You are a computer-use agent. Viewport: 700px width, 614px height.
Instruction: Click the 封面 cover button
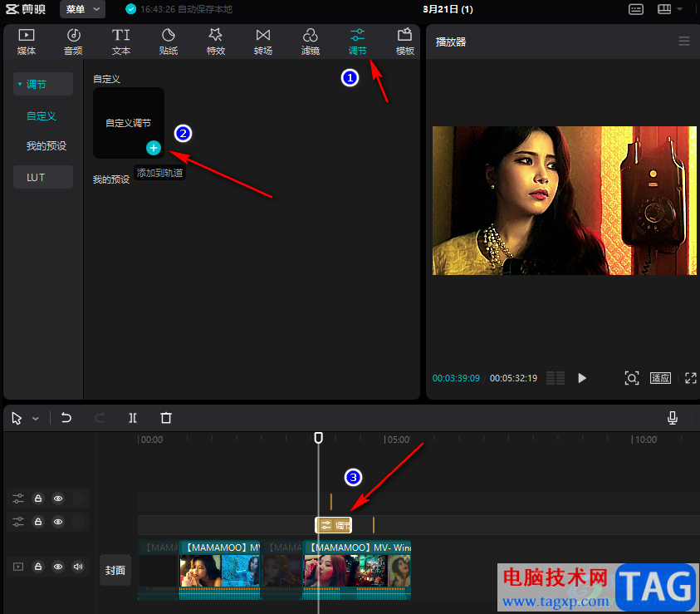click(115, 570)
